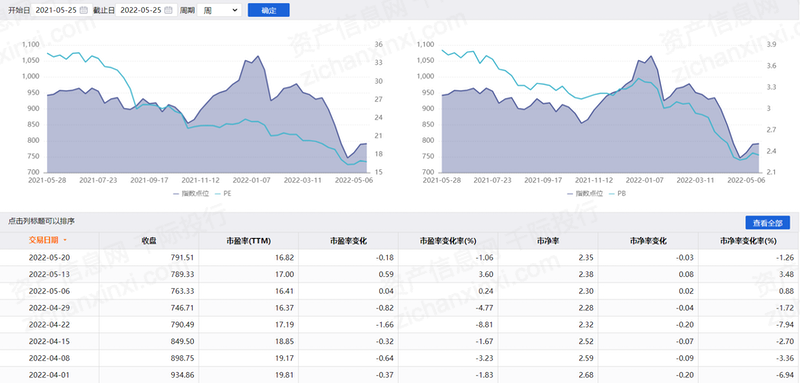The image size is (800, 383).
Task: Open the start date calendar icon
Action: (x=84, y=10)
